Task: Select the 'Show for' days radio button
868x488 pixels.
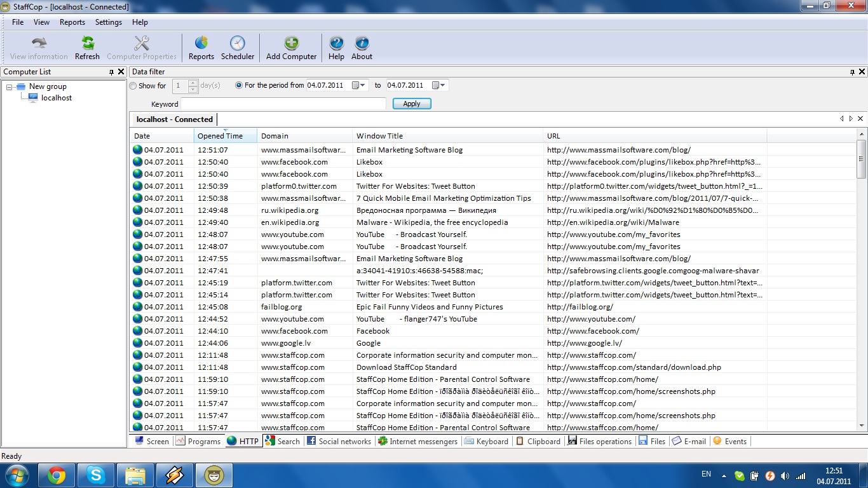Action: click(133, 86)
